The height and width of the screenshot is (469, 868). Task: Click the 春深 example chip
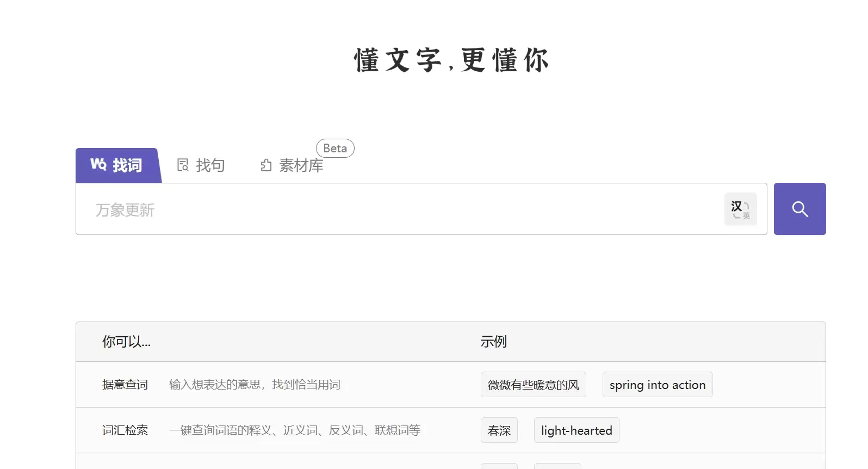click(499, 430)
